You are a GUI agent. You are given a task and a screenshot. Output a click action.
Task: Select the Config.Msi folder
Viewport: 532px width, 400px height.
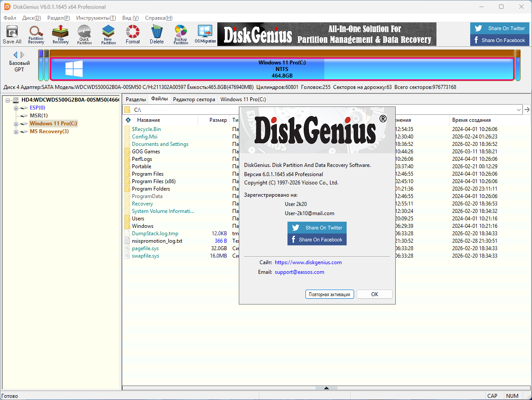point(145,137)
